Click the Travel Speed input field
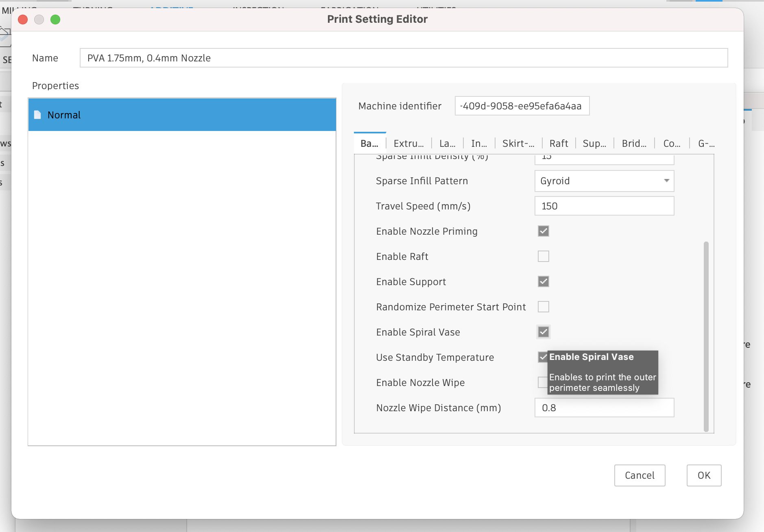This screenshot has height=532, width=764. pos(604,206)
